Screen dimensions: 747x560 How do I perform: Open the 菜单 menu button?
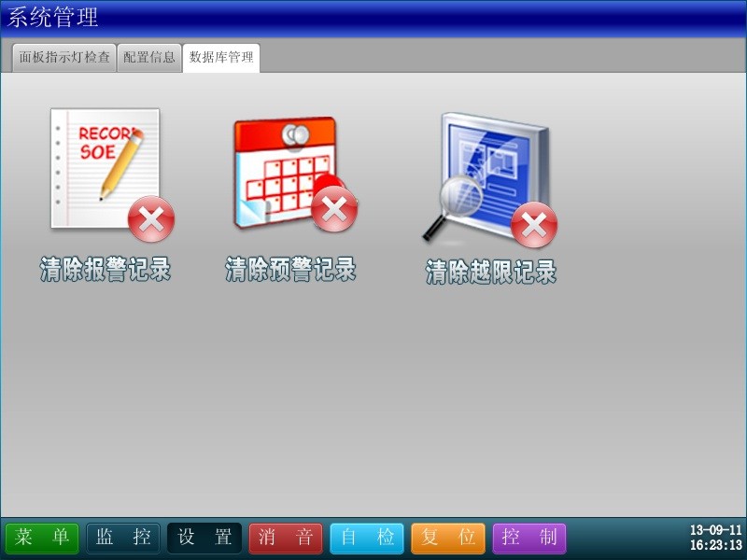point(43,538)
